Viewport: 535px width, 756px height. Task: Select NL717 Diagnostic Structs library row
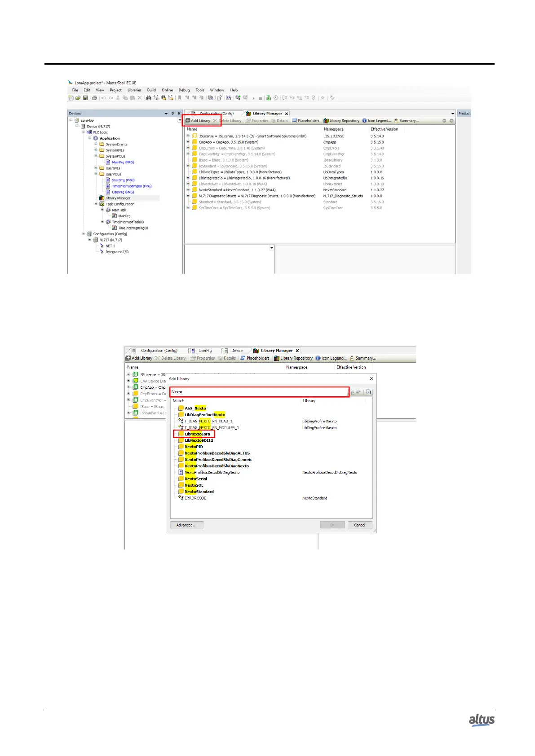(x=257, y=196)
